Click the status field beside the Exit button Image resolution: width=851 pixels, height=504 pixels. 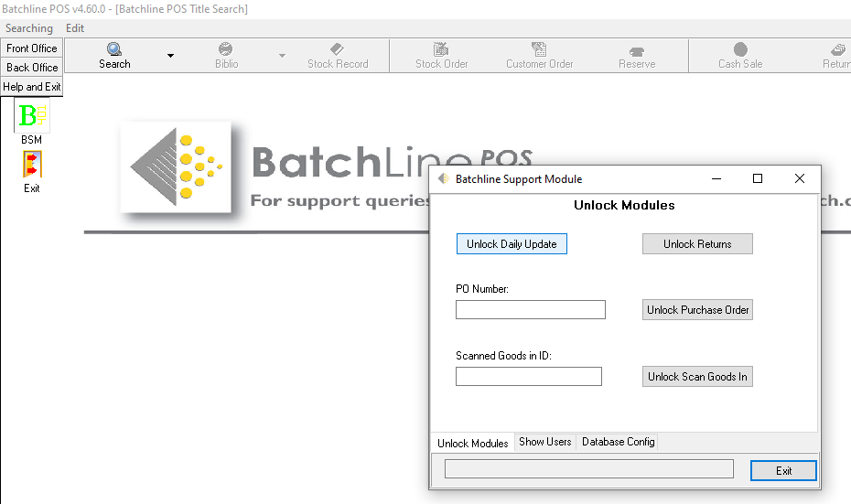pyautogui.click(x=589, y=469)
